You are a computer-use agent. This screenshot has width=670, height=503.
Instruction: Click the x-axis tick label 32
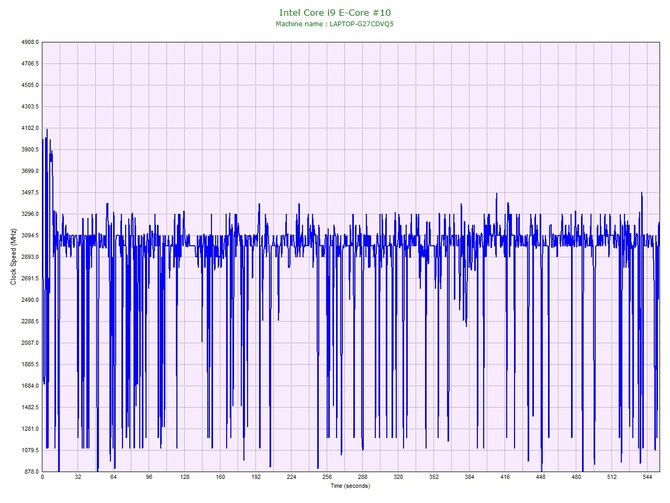[78, 477]
